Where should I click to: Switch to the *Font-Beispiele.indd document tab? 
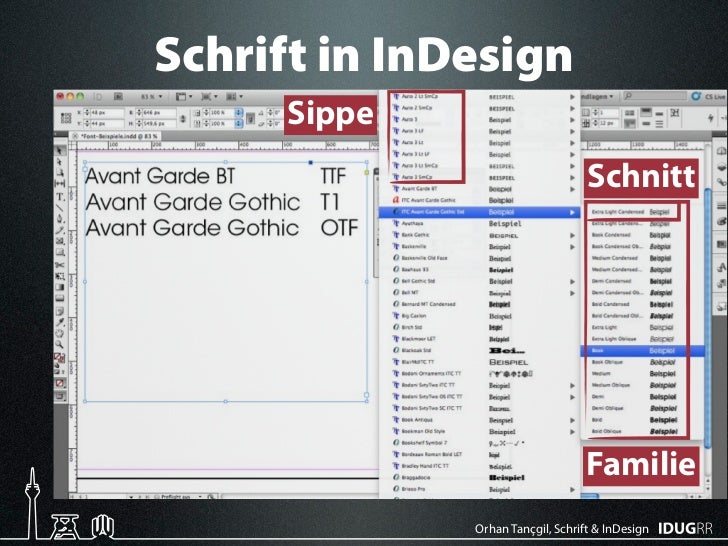pyautogui.click(x=116, y=136)
